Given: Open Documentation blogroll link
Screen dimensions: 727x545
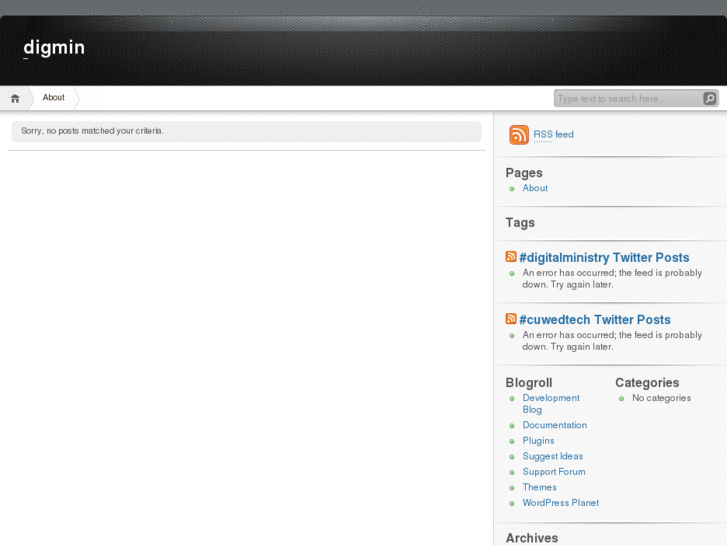Looking at the screenshot, I should [x=555, y=425].
